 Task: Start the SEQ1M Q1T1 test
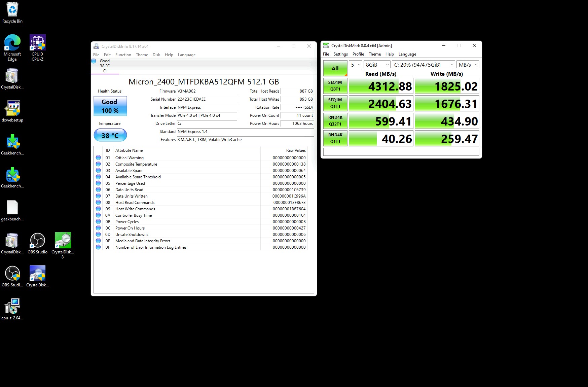click(335, 103)
